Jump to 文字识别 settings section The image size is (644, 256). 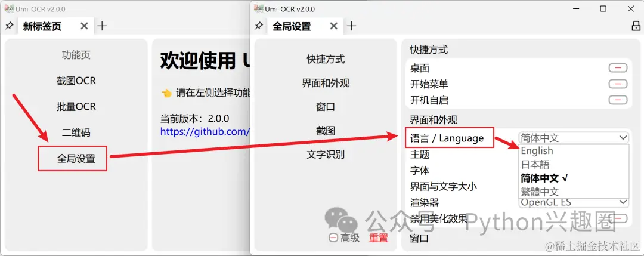coord(326,155)
